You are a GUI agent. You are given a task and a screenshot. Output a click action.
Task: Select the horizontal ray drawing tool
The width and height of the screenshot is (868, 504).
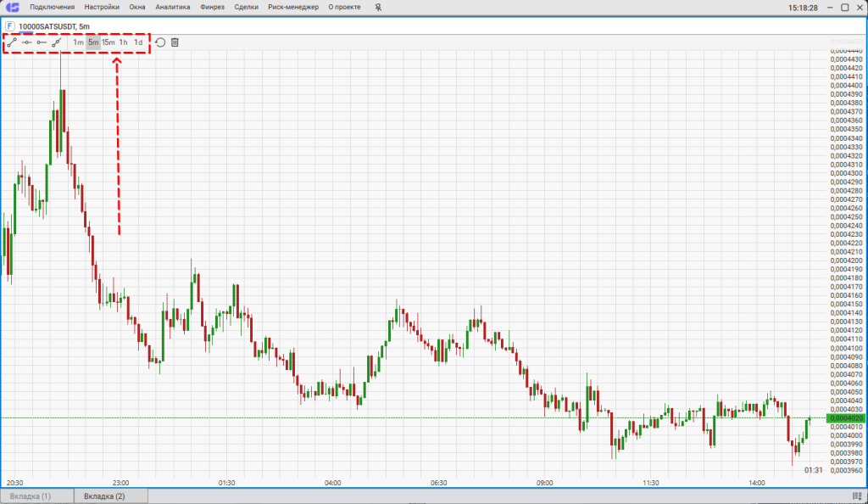42,42
